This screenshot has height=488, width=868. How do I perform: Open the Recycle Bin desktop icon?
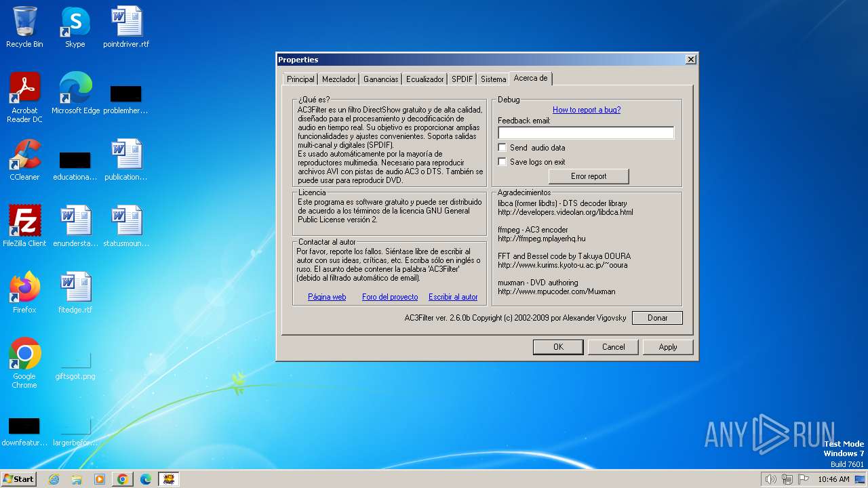click(x=24, y=27)
